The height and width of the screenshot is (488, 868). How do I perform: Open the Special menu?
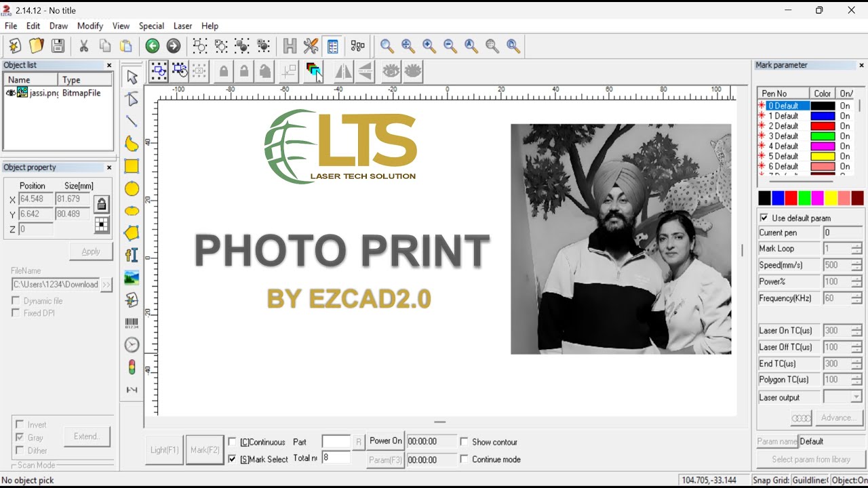tap(151, 26)
